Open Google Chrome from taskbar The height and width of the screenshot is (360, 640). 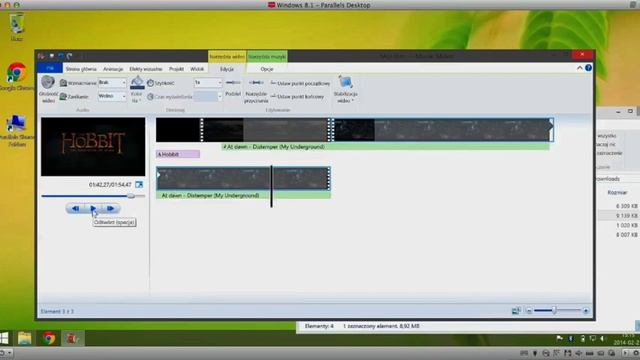(x=49, y=338)
